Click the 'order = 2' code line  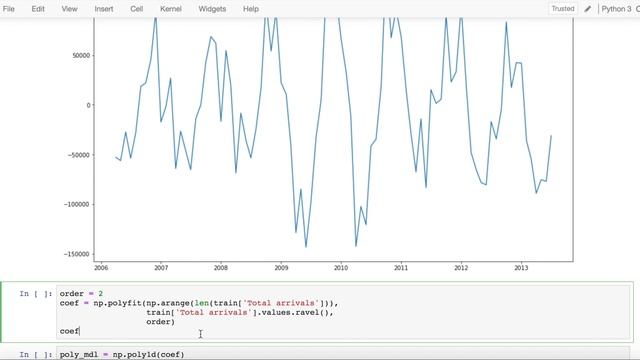tap(81, 293)
